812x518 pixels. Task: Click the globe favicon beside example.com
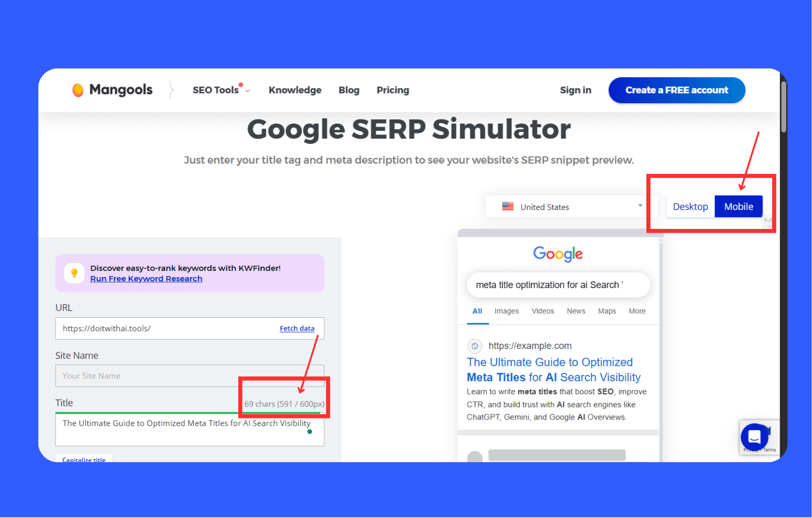pyautogui.click(x=475, y=346)
